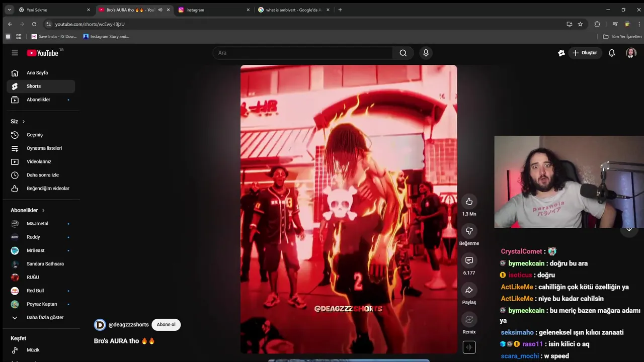Go back in browser history
The height and width of the screenshot is (362, 644).
click(10, 24)
